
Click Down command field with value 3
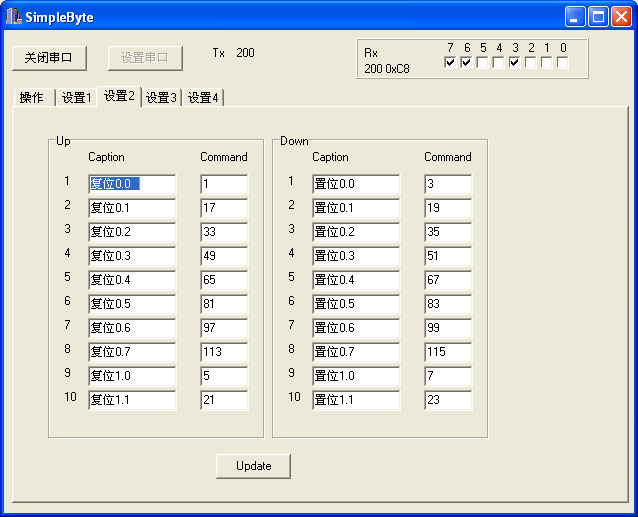[x=448, y=184]
